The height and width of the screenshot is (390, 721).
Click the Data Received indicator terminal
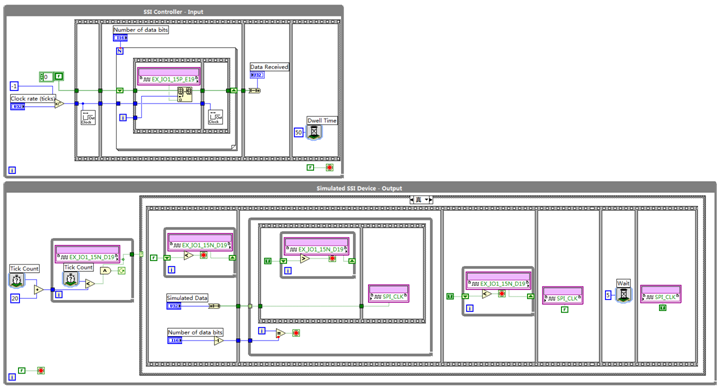[257, 75]
